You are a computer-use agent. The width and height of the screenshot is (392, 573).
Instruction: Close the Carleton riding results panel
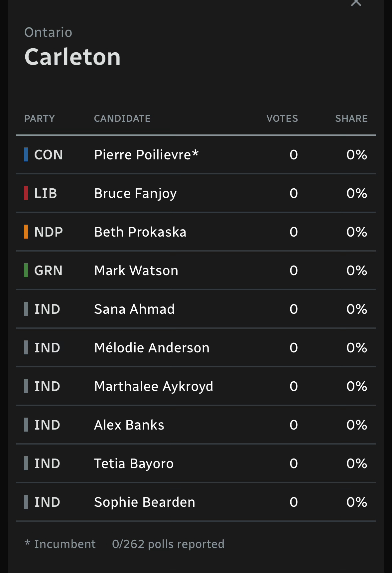pyautogui.click(x=356, y=3)
